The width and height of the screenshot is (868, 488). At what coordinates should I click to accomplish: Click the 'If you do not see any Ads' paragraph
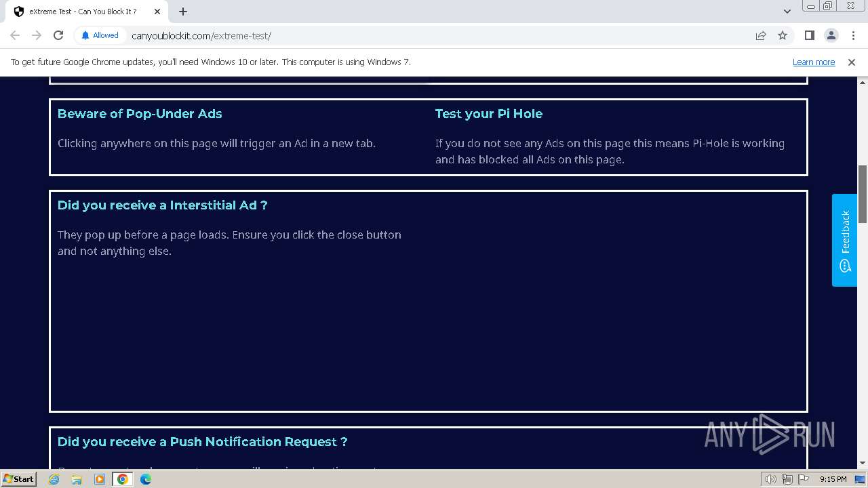pos(610,152)
